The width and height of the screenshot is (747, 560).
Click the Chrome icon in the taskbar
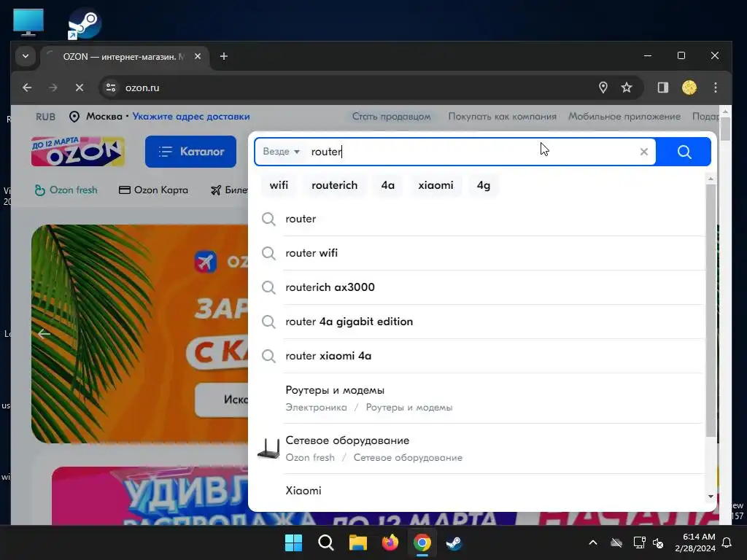[x=422, y=542]
